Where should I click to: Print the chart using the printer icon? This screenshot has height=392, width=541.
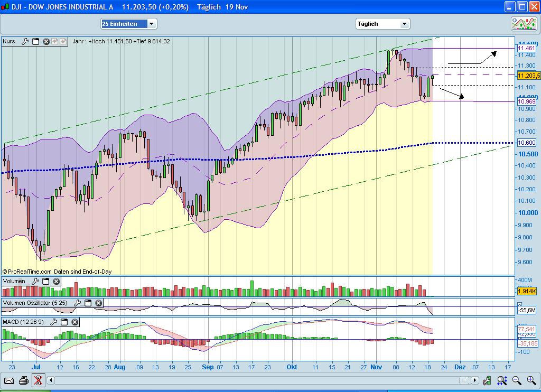(23, 380)
